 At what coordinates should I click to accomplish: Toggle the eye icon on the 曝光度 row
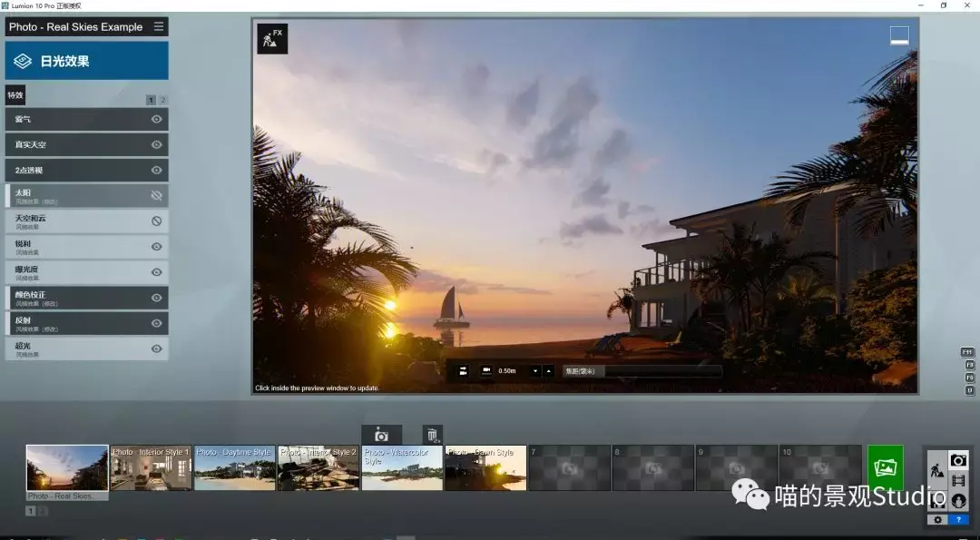pos(156,272)
